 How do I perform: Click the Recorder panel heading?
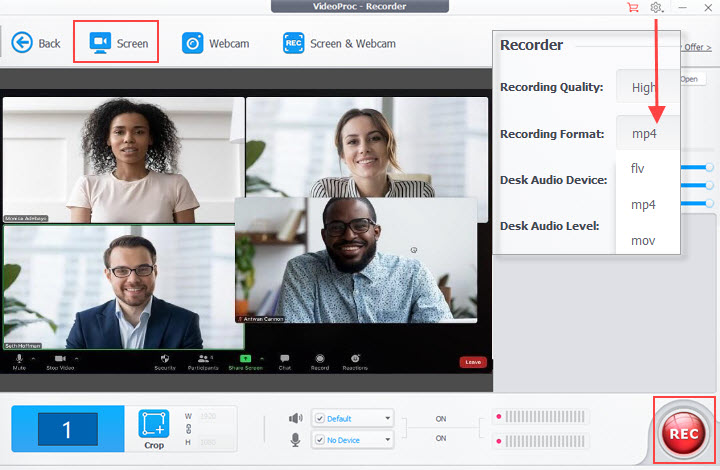click(x=531, y=45)
